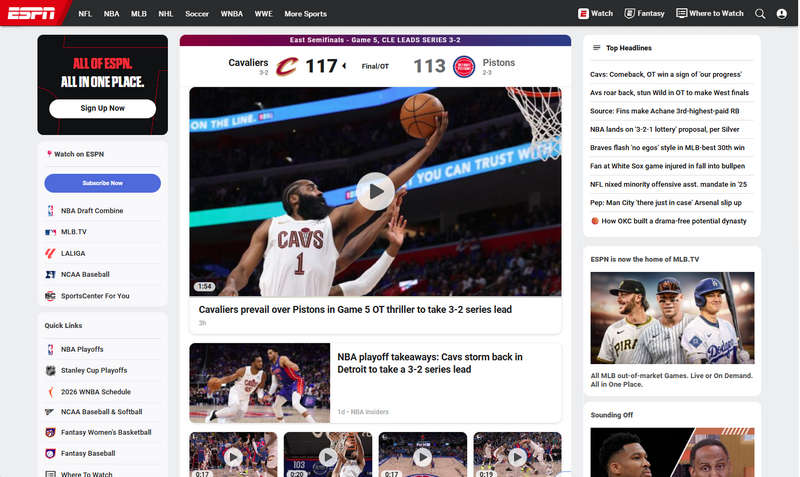
Task: Open 'NBA lands on 3-2-1 lottery' headline
Action: tap(664, 130)
